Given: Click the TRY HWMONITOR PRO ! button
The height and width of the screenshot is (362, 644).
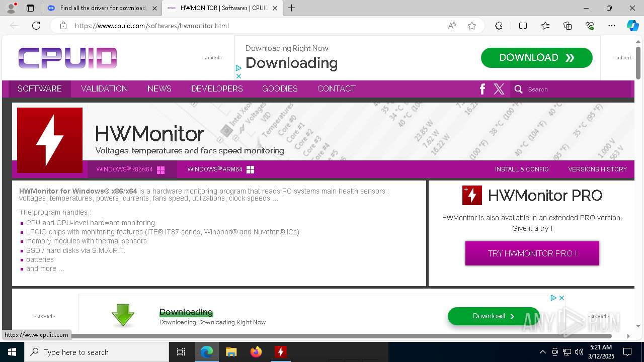Looking at the screenshot, I should point(532,253).
